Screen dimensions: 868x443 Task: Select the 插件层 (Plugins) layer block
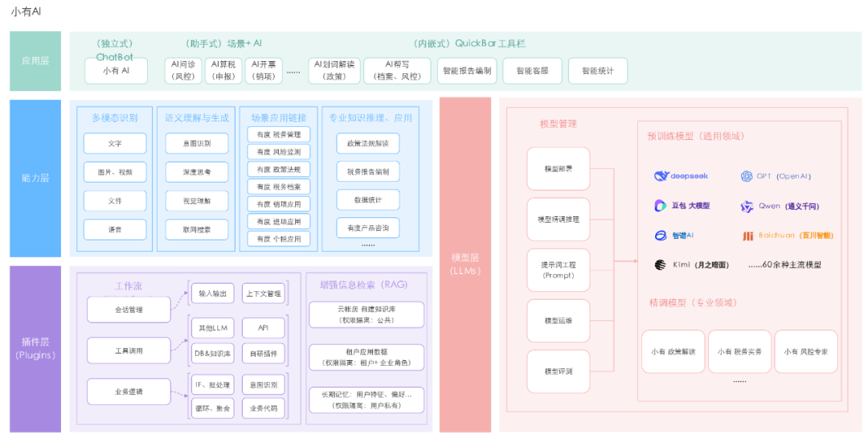[x=35, y=348]
